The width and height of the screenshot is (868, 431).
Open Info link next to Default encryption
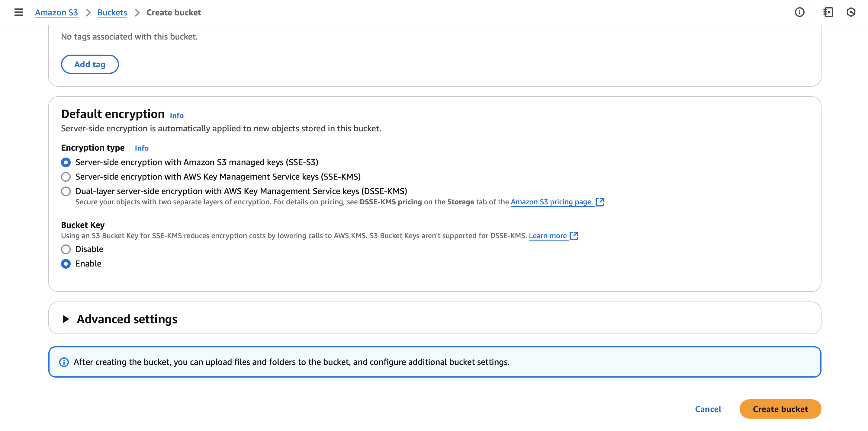coord(177,116)
